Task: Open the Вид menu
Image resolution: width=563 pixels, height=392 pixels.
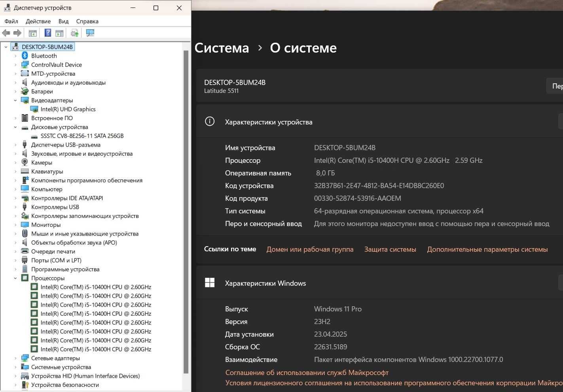Action: [x=63, y=21]
